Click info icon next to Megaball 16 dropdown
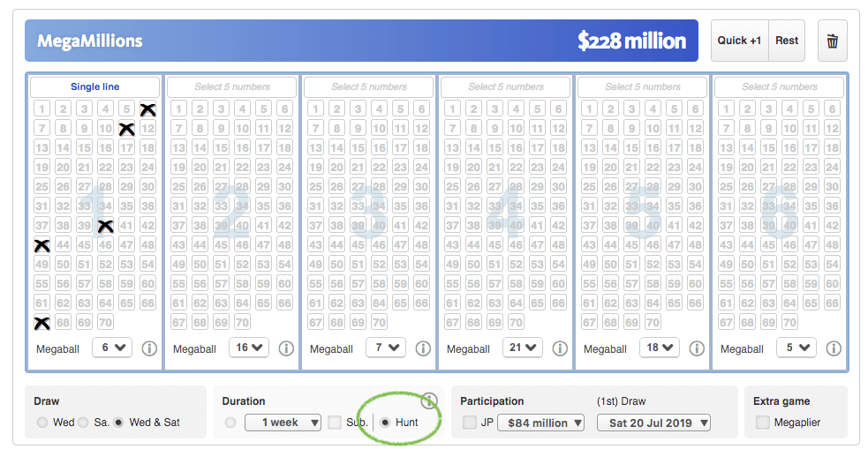This screenshot has height=449, width=868. 286,348
